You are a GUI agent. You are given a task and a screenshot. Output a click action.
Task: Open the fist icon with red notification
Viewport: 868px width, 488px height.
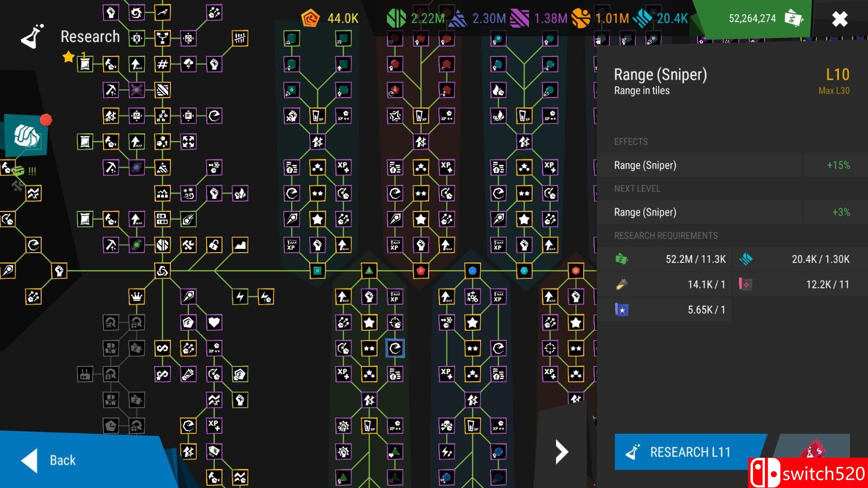tap(26, 136)
